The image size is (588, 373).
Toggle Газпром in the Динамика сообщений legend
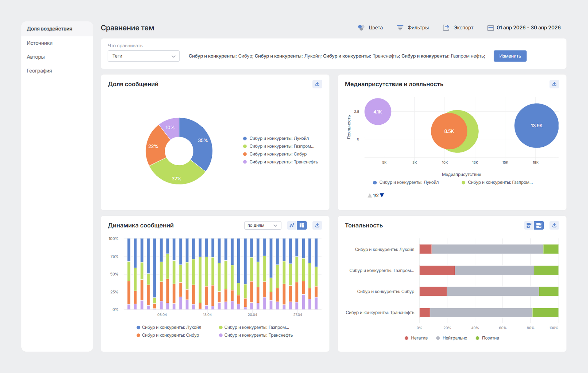tap(254, 327)
